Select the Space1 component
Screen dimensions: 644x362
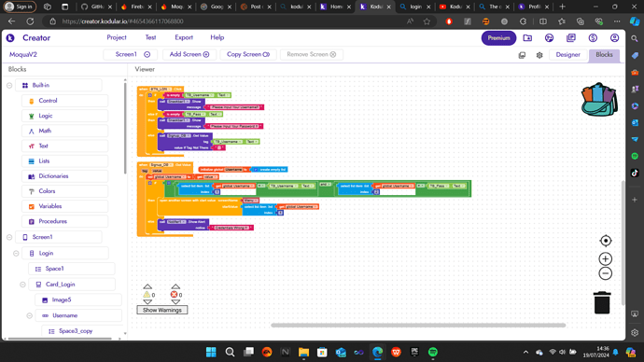[x=72, y=269]
